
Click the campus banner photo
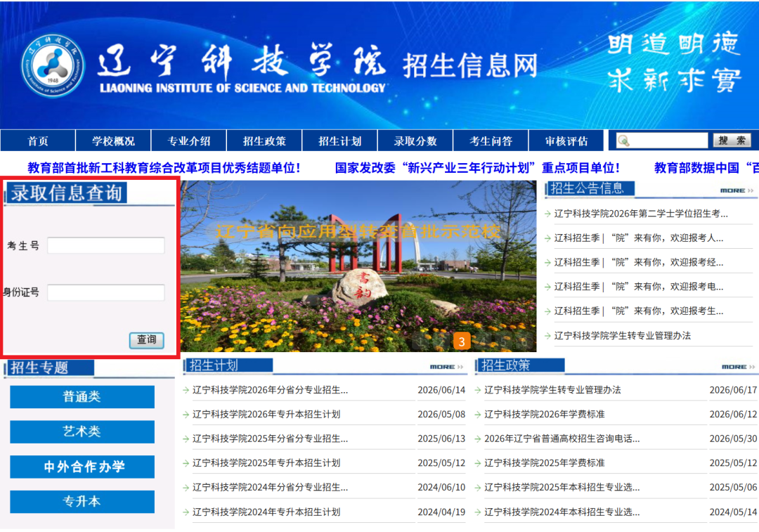pyautogui.click(x=358, y=266)
